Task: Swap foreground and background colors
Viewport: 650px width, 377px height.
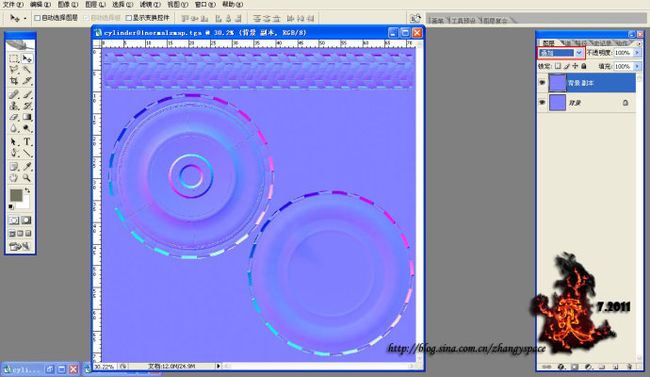Action: click(27, 190)
